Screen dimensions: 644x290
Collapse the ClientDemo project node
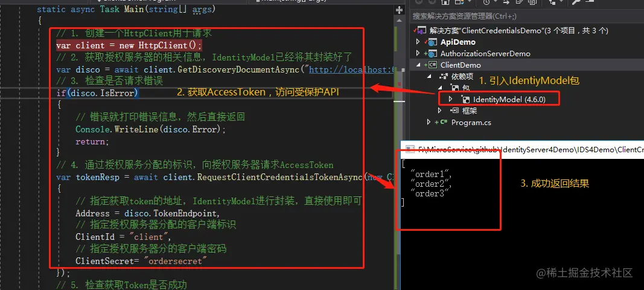coord(418,65)
